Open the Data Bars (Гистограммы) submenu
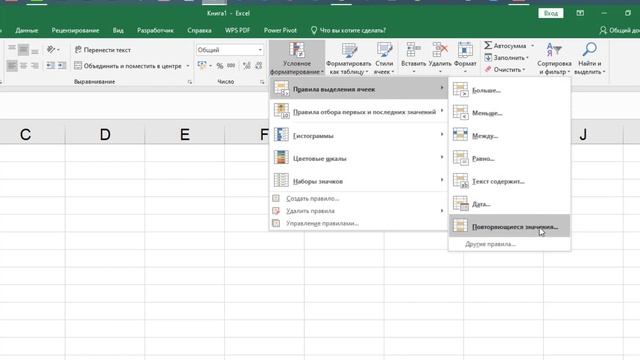640x360 pixels. click(359, 135)
